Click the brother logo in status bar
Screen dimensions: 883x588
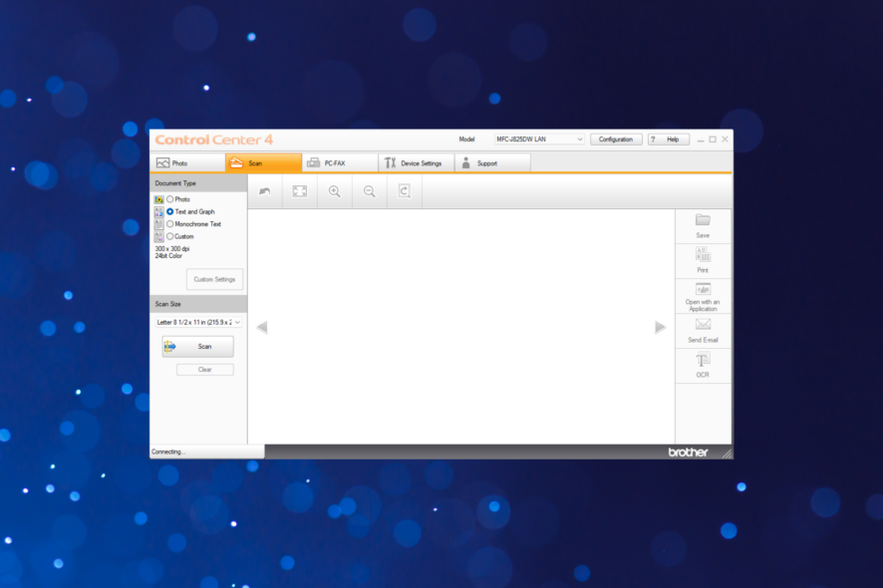[x=688, y=452]
